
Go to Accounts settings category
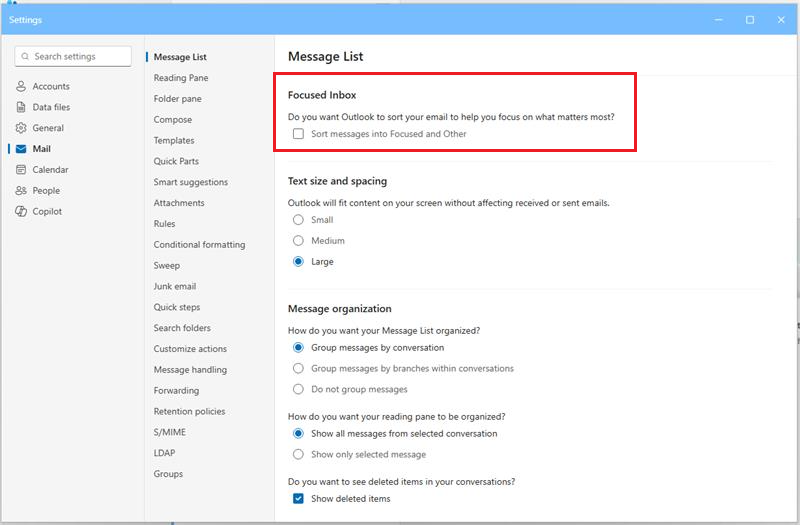(51, 87)
